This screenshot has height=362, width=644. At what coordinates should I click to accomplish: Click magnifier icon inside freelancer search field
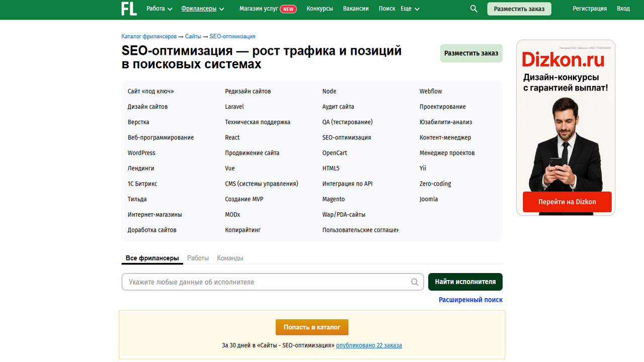point(415,282)
